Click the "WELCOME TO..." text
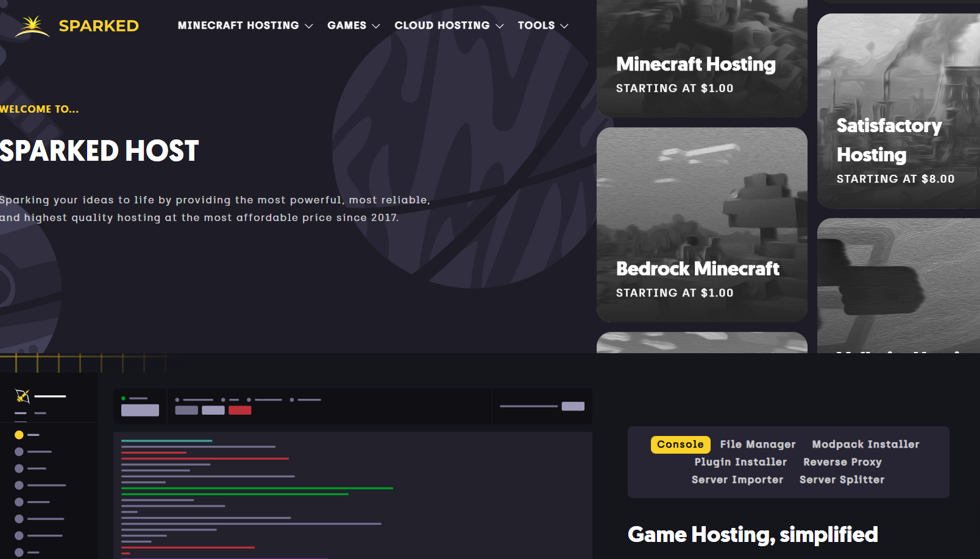The width and height of the screenshot is (980, 559). click(39, 110)
